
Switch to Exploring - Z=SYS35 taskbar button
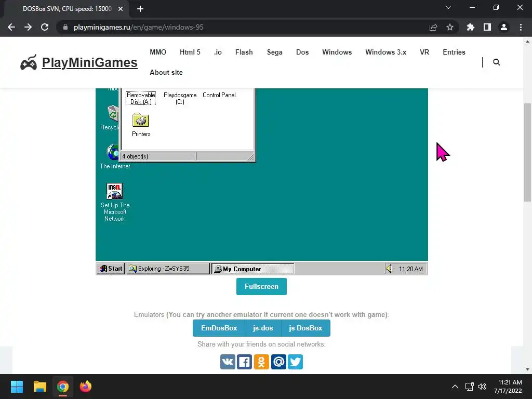point(168,269)
